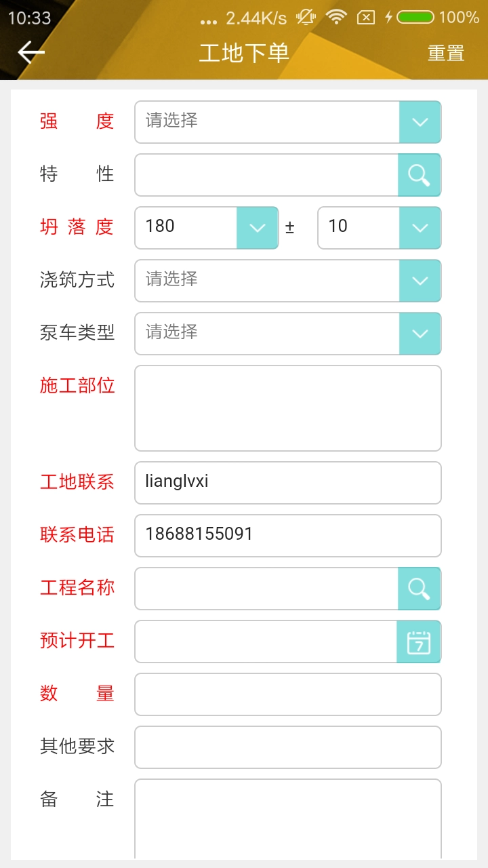Select the 联系电话 phone number field
This screenshot has height=868, width=488.
[287, 536]
